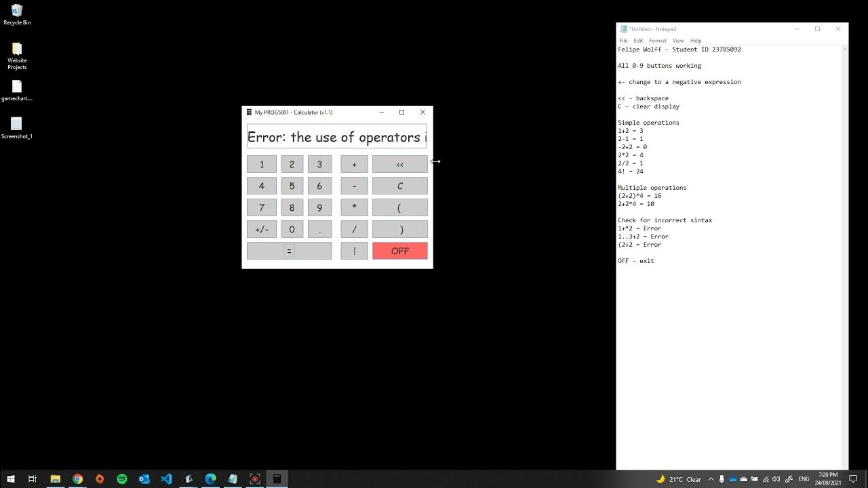Open Visual Studio Code from the taskbar
The width and height of the screenshot is (868, 488).
[x=166, y=479]
